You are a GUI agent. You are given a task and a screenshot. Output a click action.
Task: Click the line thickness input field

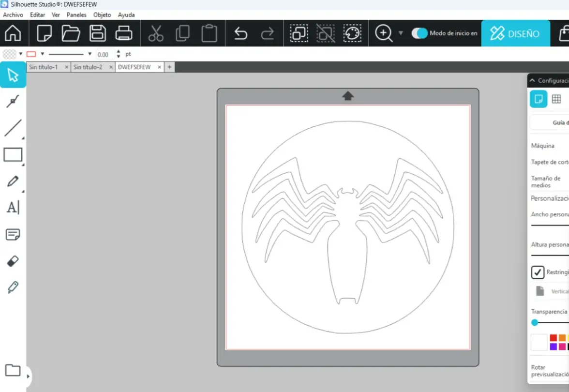105,54
